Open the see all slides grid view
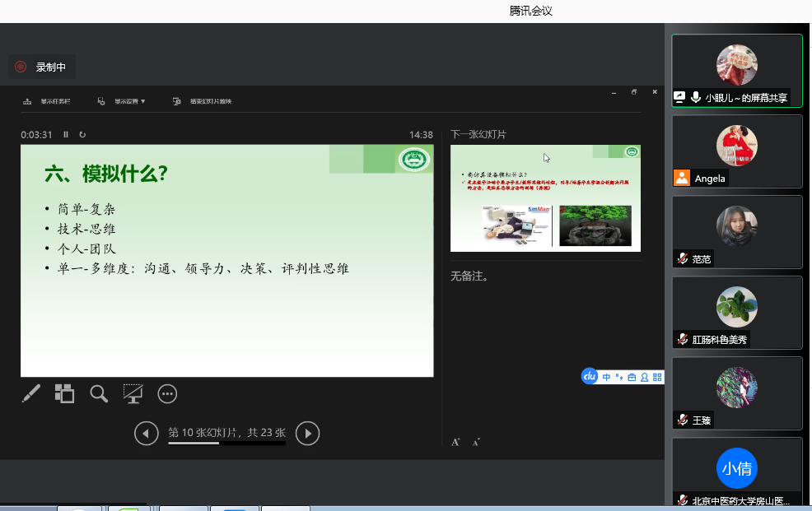This screenshot has height=511, width=812. pos(64,394)
